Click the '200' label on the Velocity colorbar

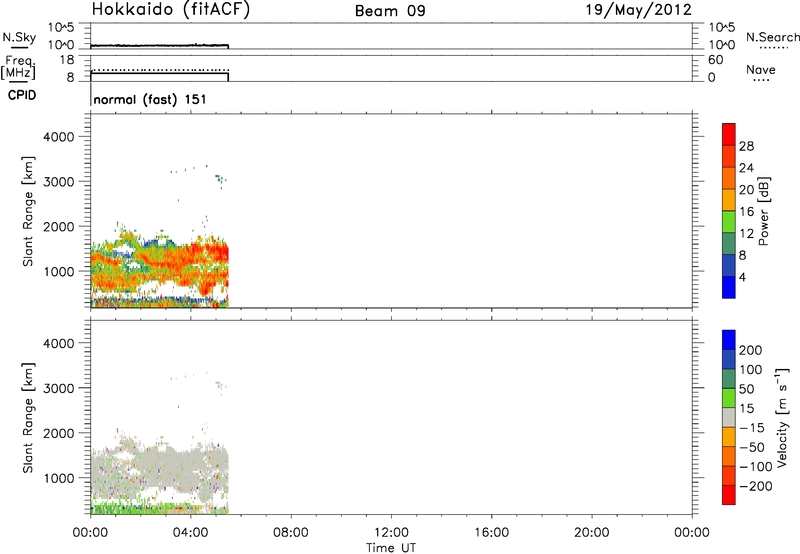[751, 350]
